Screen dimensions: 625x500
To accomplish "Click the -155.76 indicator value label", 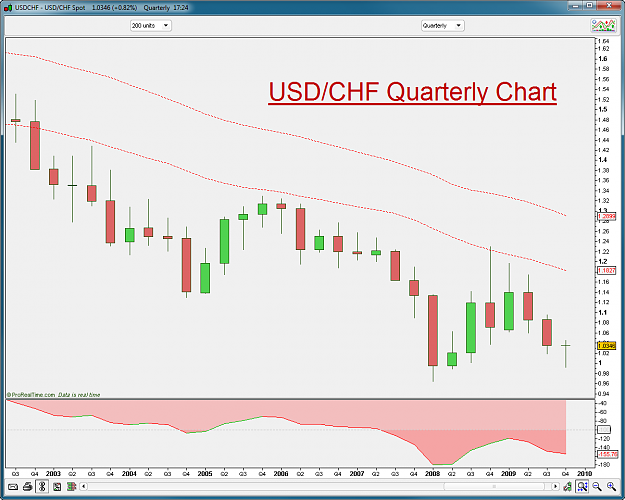I will click(x=608, y=454).
